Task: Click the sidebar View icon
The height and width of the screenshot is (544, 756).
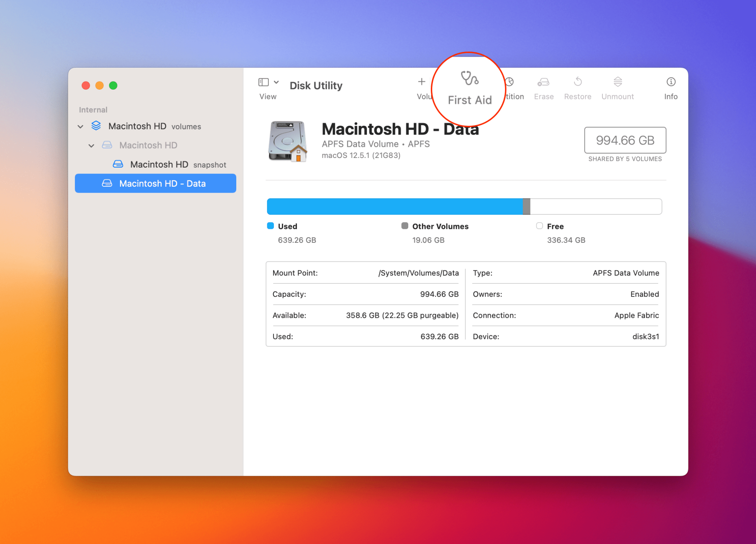Action: [x=264, y=82]
